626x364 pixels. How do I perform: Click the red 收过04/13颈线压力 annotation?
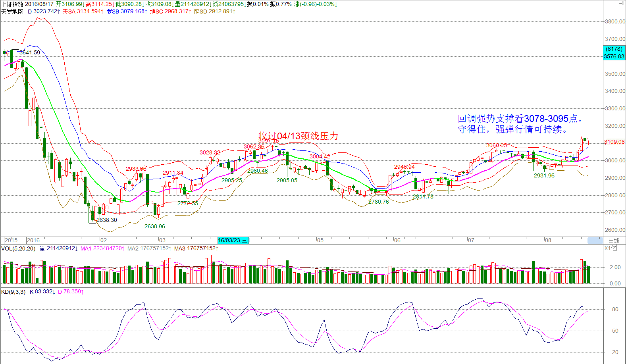click(299, 136)
